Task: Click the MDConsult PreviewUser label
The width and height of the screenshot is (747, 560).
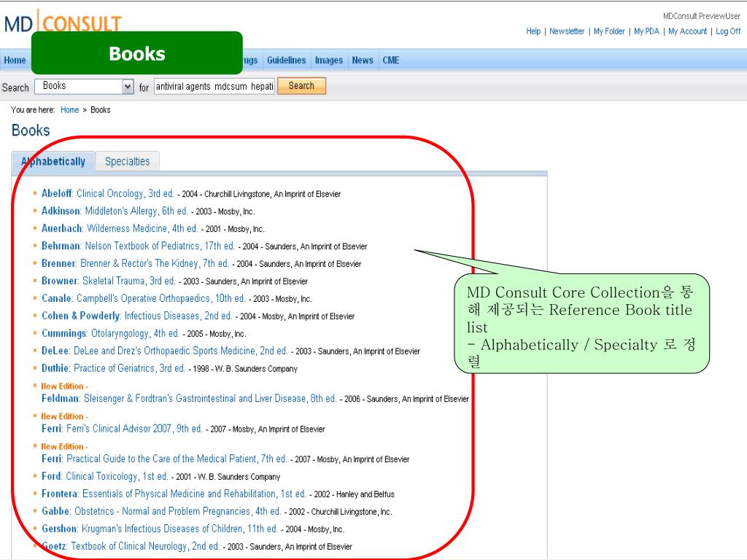Action: coord(702,16)
